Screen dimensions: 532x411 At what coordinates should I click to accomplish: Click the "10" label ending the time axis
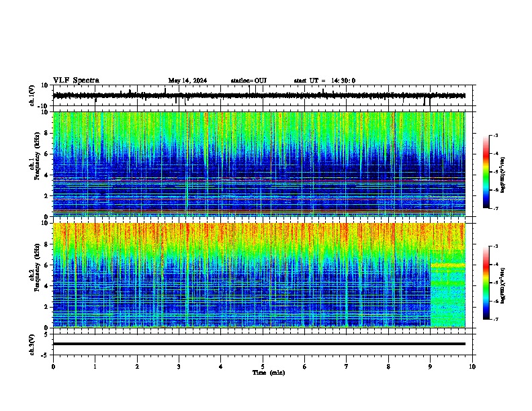click(472, 367)
